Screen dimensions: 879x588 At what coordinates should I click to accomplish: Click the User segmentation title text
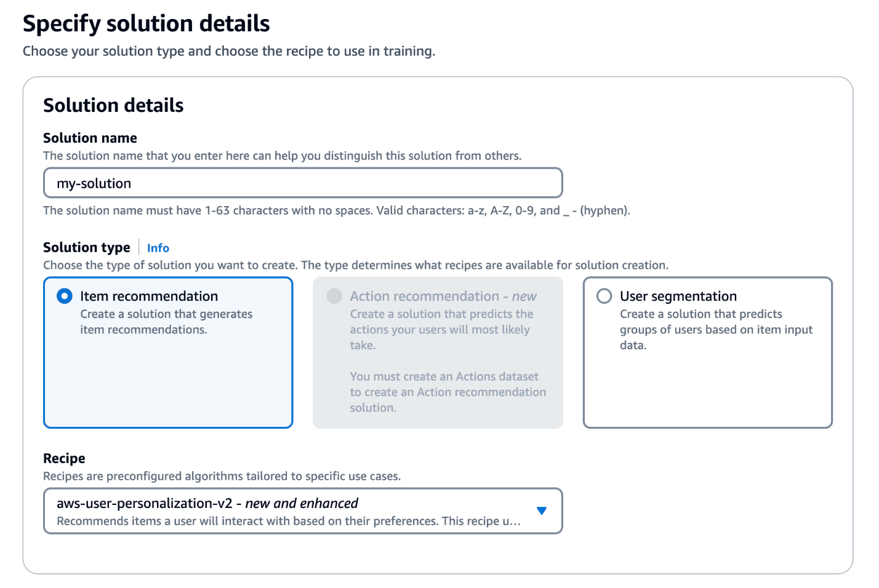[678, 296]
